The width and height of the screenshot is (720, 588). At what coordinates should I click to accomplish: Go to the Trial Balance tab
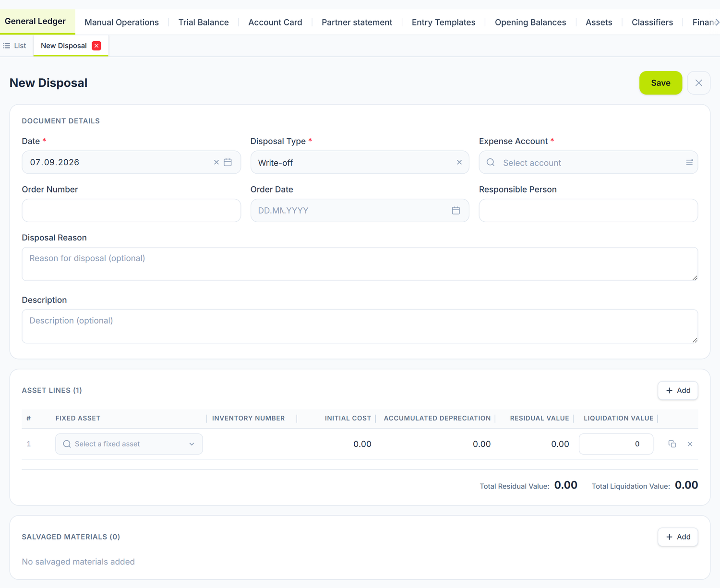click(204, 22)
